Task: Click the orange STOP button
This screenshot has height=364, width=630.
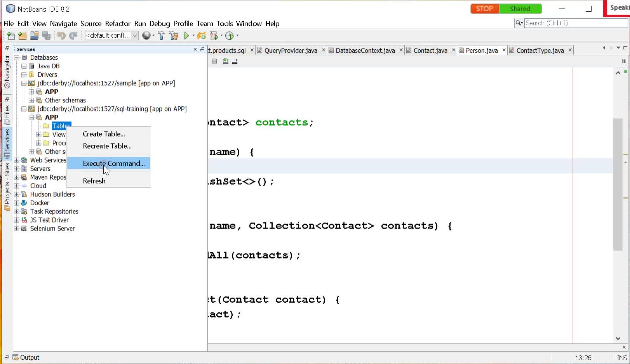Action: coord(485,9)
